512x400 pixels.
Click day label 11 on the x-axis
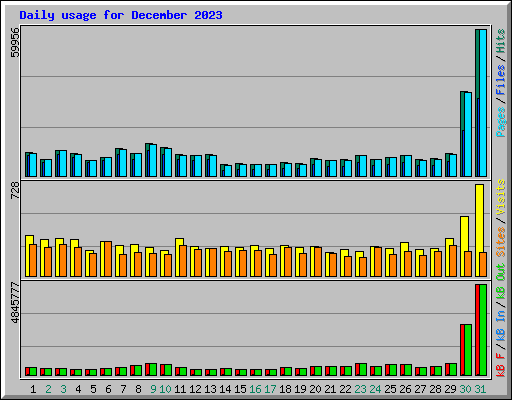180,389
